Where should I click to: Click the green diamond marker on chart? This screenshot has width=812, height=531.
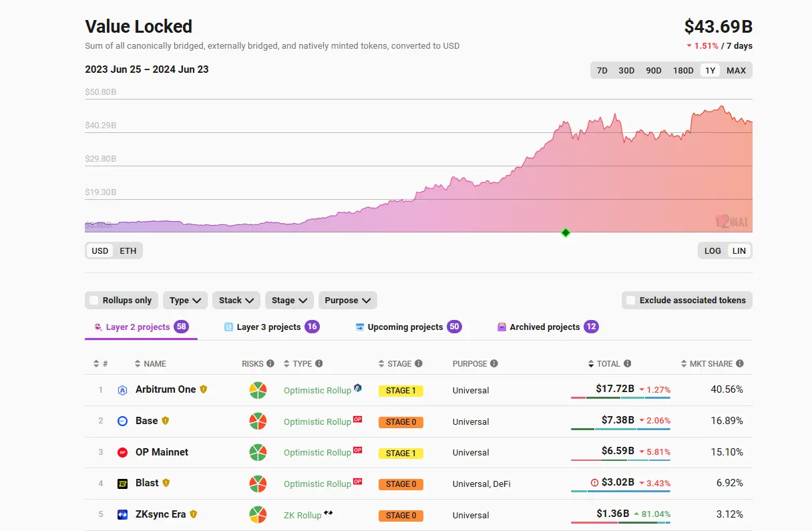coord(566,232)
